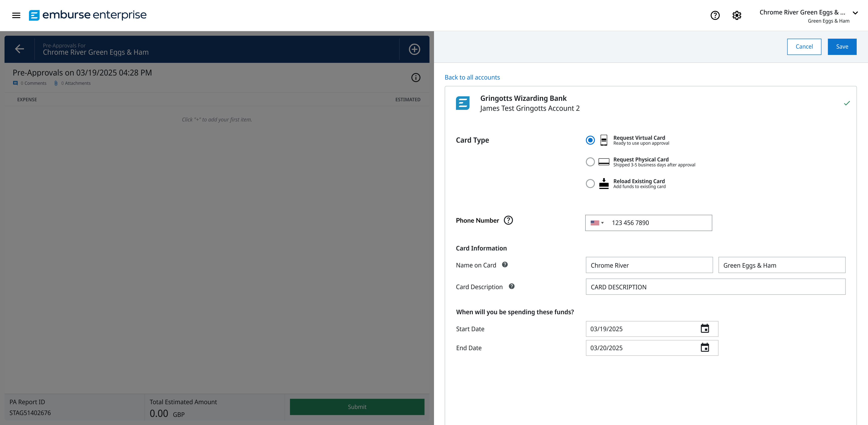Follow the Back to all accounts link
This screenshot has width=868, height=425.
[472, 77]
